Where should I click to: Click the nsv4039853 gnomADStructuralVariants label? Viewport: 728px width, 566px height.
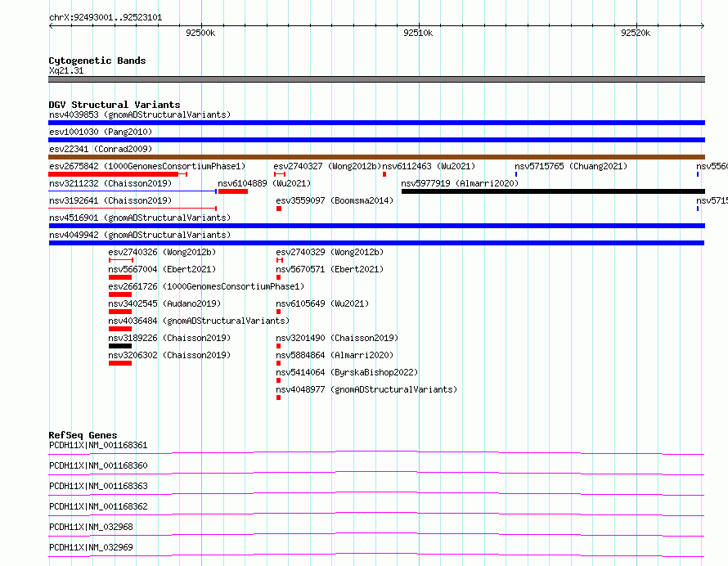pos(140,115)
